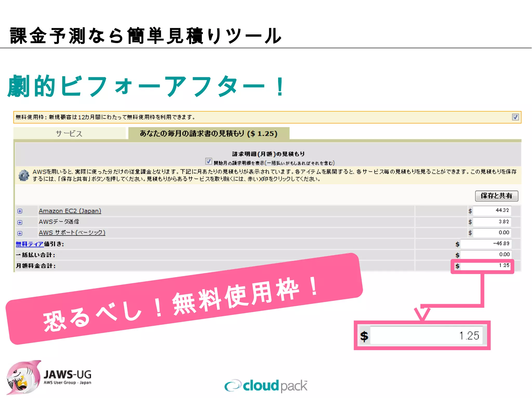Expand the Amazon EC2 (Japan) row
Viewport: 532px width, 398px height.
[x=20, y=211]
